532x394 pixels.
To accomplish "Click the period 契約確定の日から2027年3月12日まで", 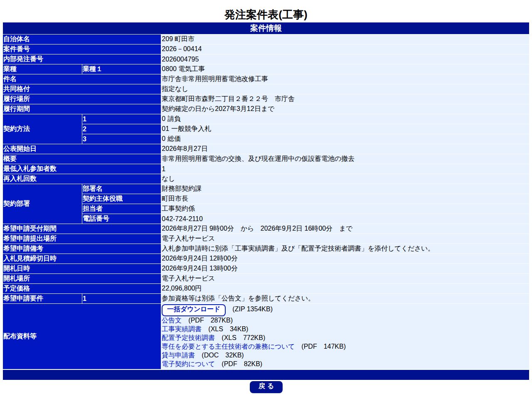I will click(x=218, y=109).
